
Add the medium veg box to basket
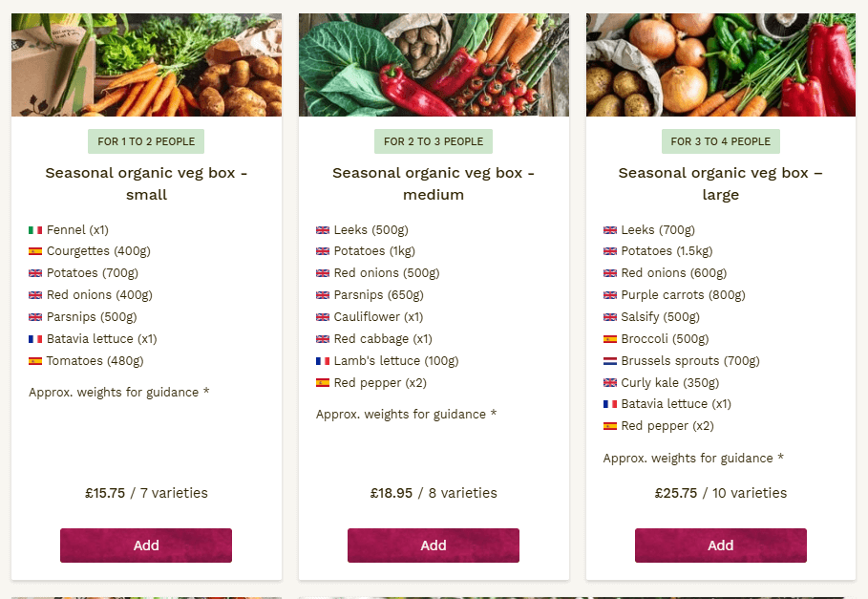pyautogui.click(x=434, y=546)
